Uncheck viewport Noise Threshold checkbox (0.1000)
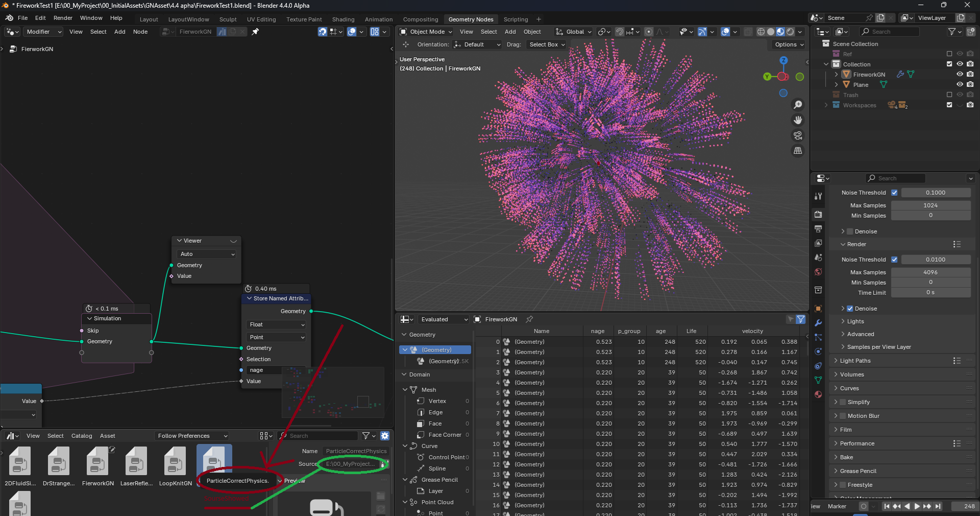This screenshot has height=516, width=980. 894,193
